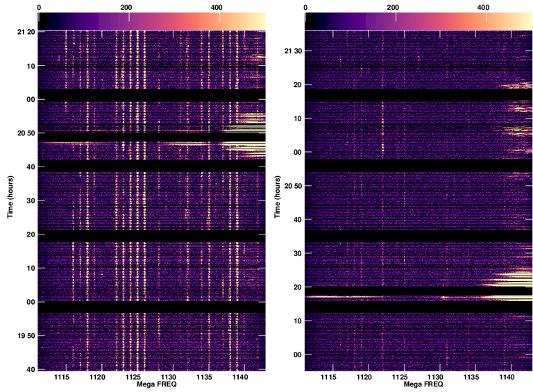The image size is (533, 392).
Task: Click the '19 50' time tick on left plot
Action: pyautogui.click(x=24, y=336)
